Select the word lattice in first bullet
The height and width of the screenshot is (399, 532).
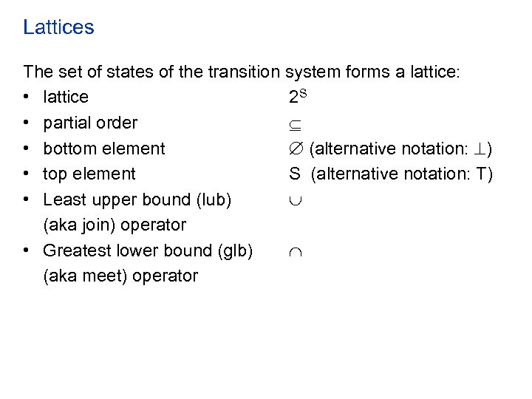coord(66,97)
